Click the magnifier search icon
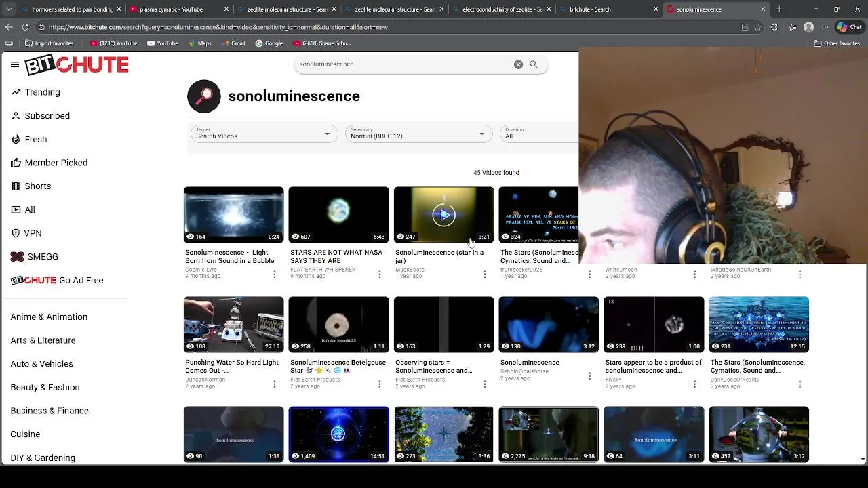Screen dimensions: 868x488 pyautogui.click(x=534, y=64)
